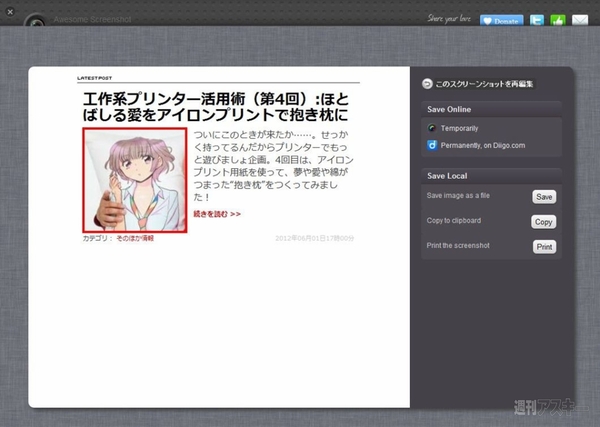Viewport: 600px width, 427px height.
Task: Click the Copy button
Action: click(x=543, y=222)
